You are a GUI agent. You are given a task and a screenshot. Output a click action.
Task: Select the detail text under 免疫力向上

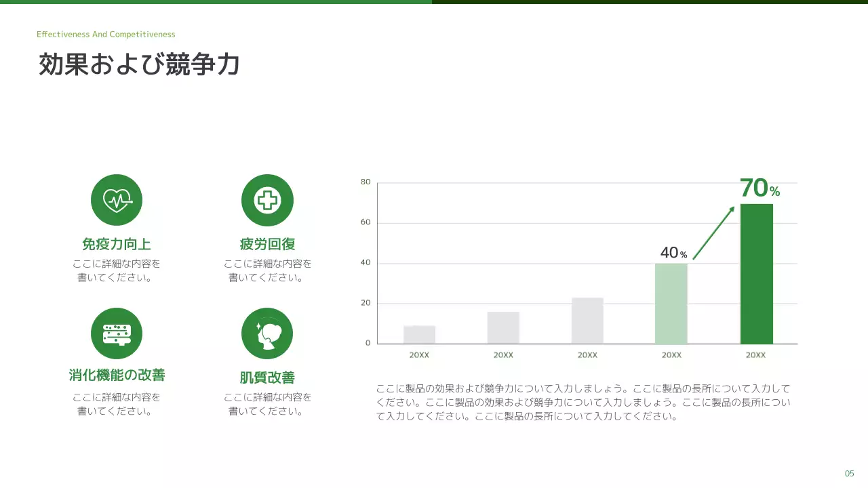point(117,270)
